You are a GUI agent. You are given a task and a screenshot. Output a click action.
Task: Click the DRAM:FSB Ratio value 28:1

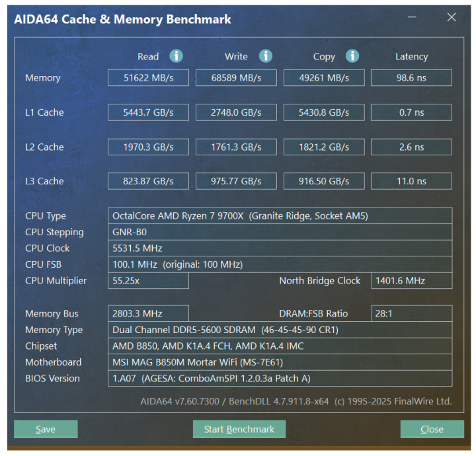412,313
